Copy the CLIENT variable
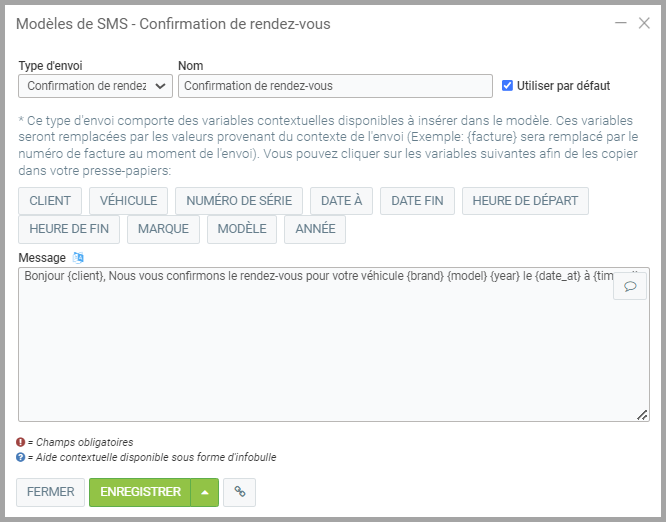Image resolution: width=666 pixels, height=522 pixels. [x=50, y=200]
